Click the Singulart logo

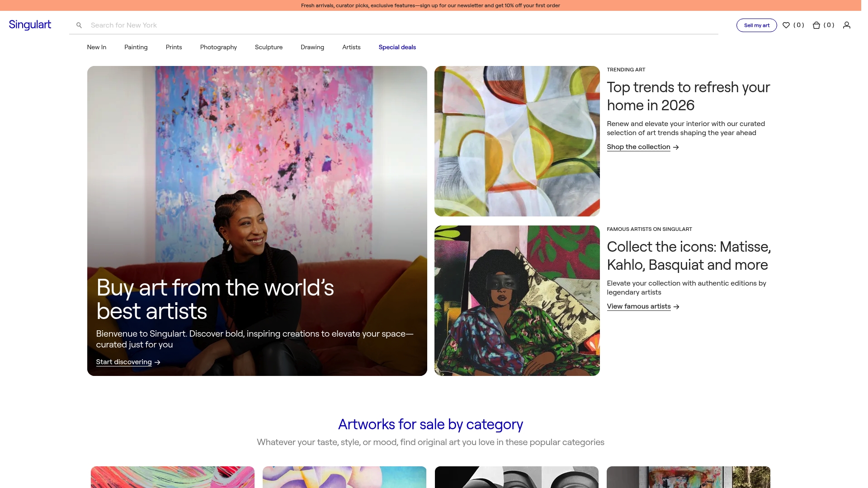[x=30, y=25]
